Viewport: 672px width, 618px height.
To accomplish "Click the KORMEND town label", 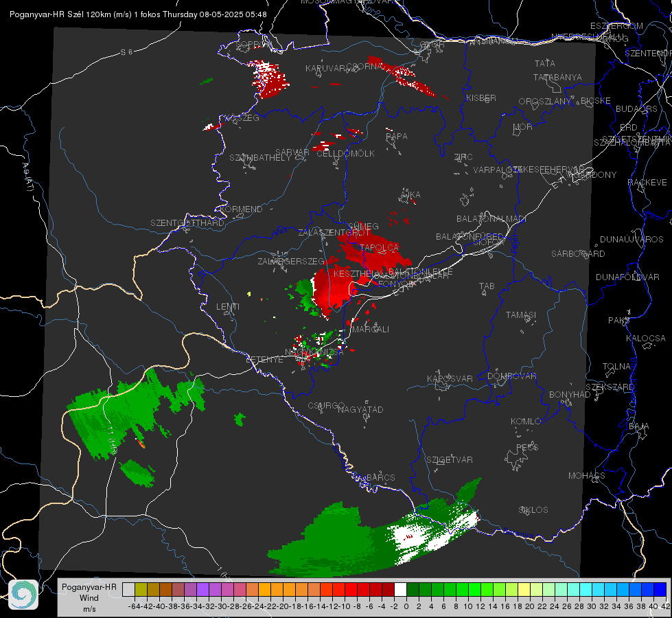I will (240, 209).
